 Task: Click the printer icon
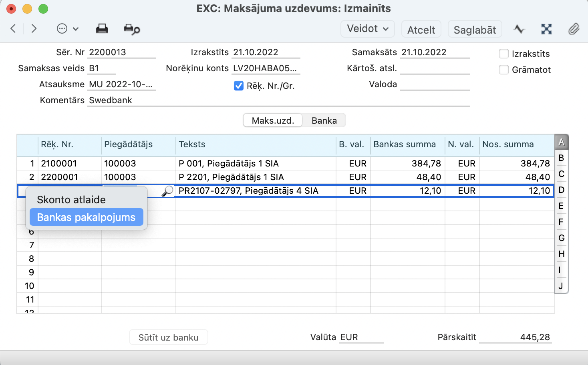pyautogui.click(x=102, y=29)
